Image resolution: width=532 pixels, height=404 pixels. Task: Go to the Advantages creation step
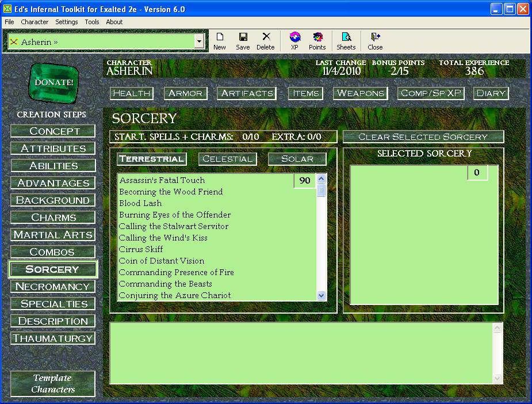pos(53,183)
